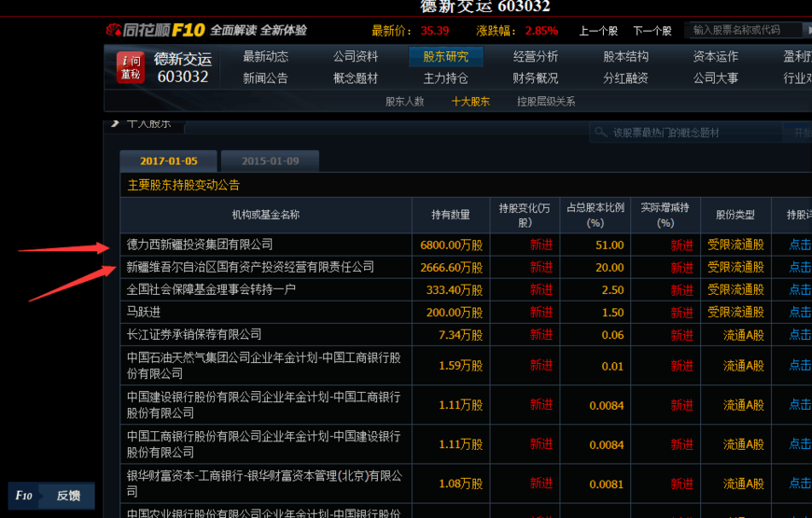Click the 持有数量 column header
812x518 pixels.
(451, 215)
